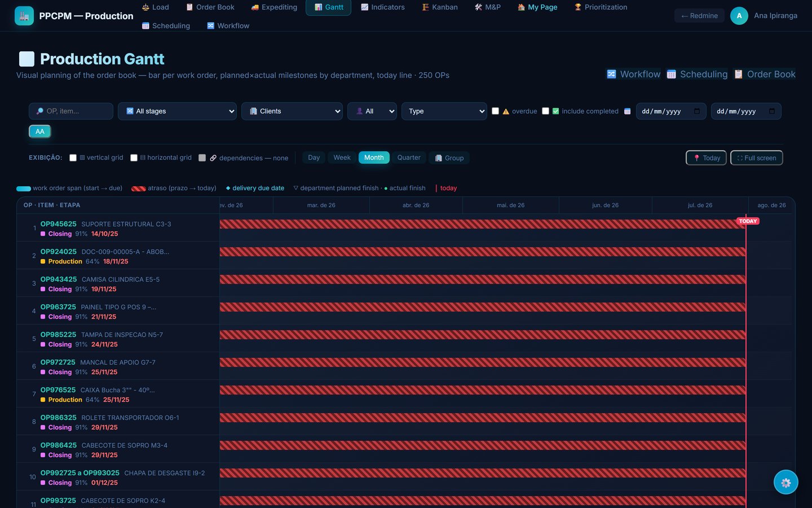
Task: Open the second date field's calendar picker icon
Action: click(x=772, y=111)
